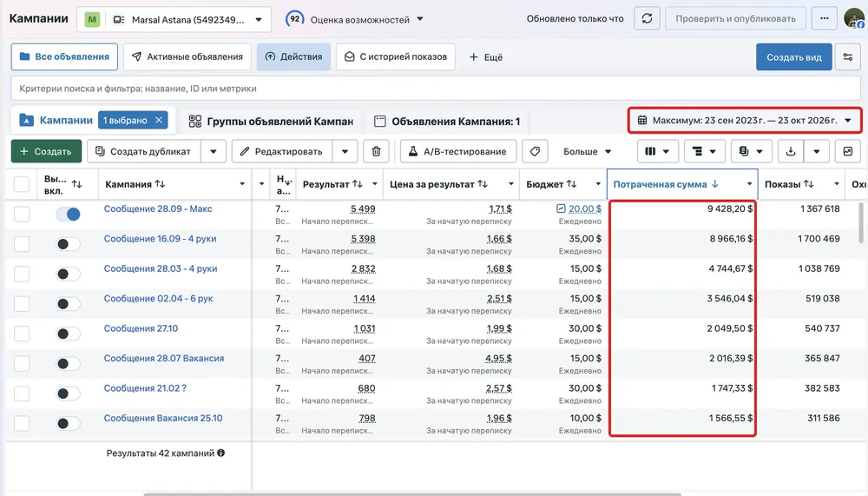
Task: Open Группы объявлений Кампан tab
Action: click(271, 122)
